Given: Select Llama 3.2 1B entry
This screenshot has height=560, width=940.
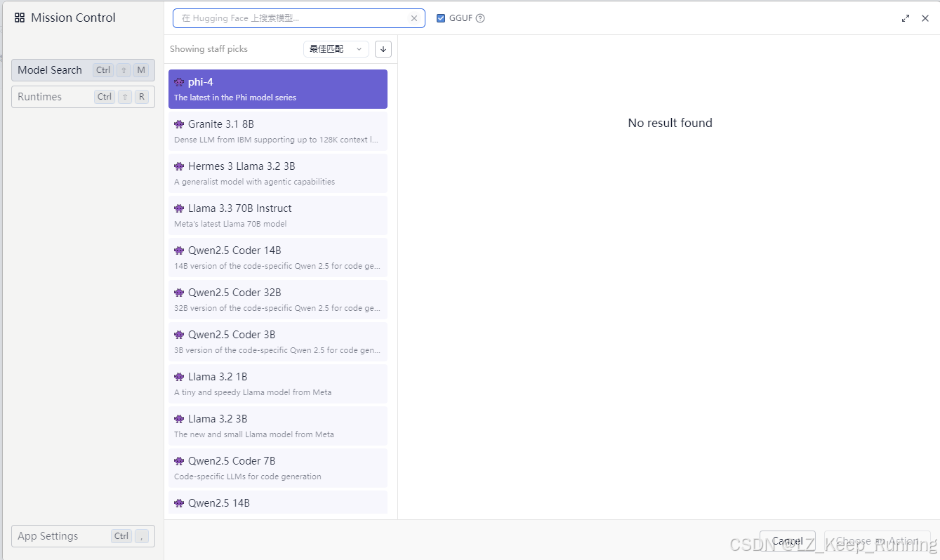Looking at the screenshot, I should click(x=278, y=384).
